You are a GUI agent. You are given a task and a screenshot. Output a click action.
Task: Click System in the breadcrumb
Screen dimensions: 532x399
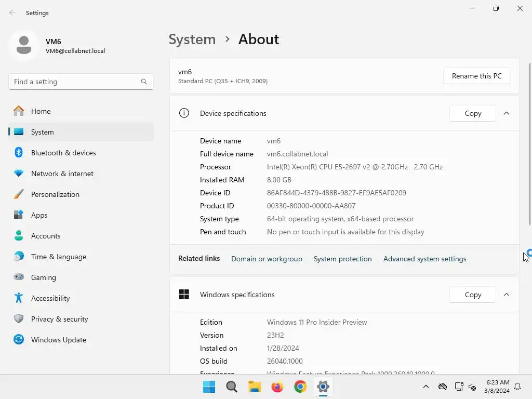point(192,39)
